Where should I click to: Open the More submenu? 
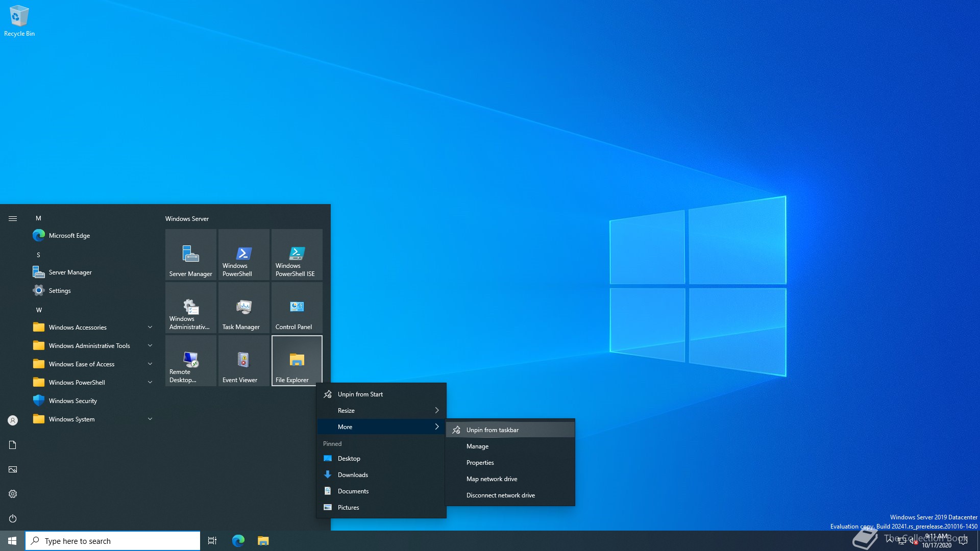pos(381,427)
